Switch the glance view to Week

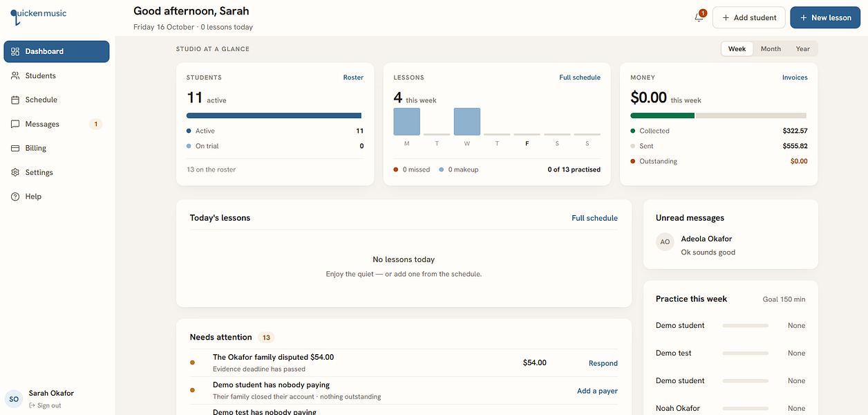click(737, 49)
